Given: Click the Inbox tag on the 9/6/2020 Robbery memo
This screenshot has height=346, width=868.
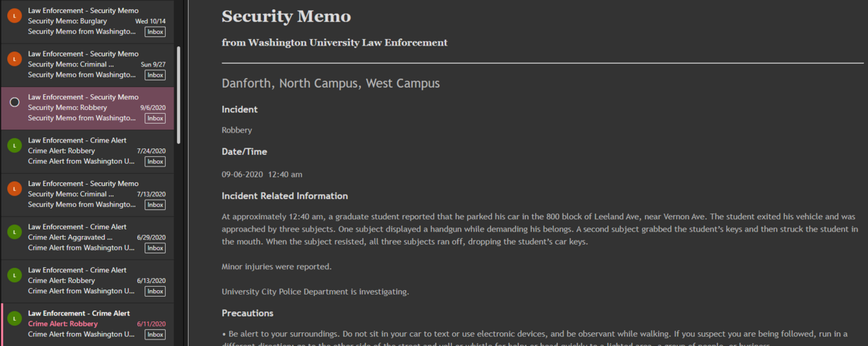Looking at the screenshot, I should coord(155,118).
